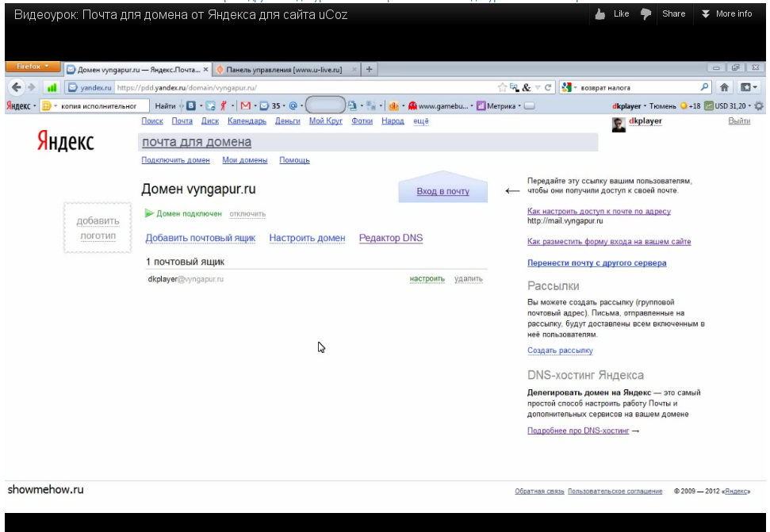Open the Мои домены link
Viewport: 770px width, 532px height.
click(244, 160)
